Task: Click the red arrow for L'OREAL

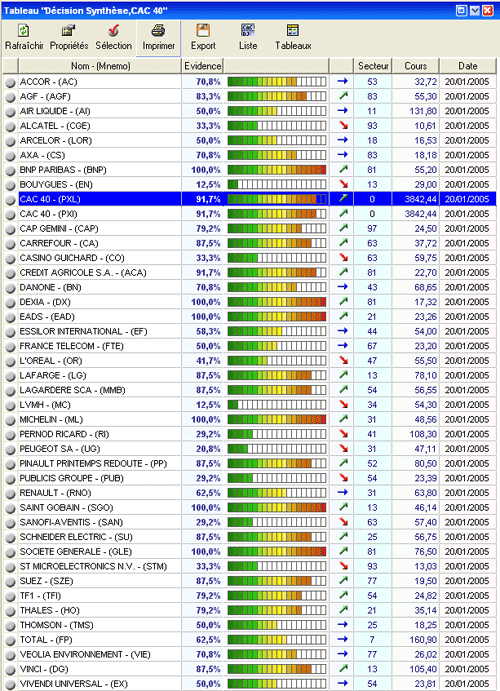Action: 343,360
